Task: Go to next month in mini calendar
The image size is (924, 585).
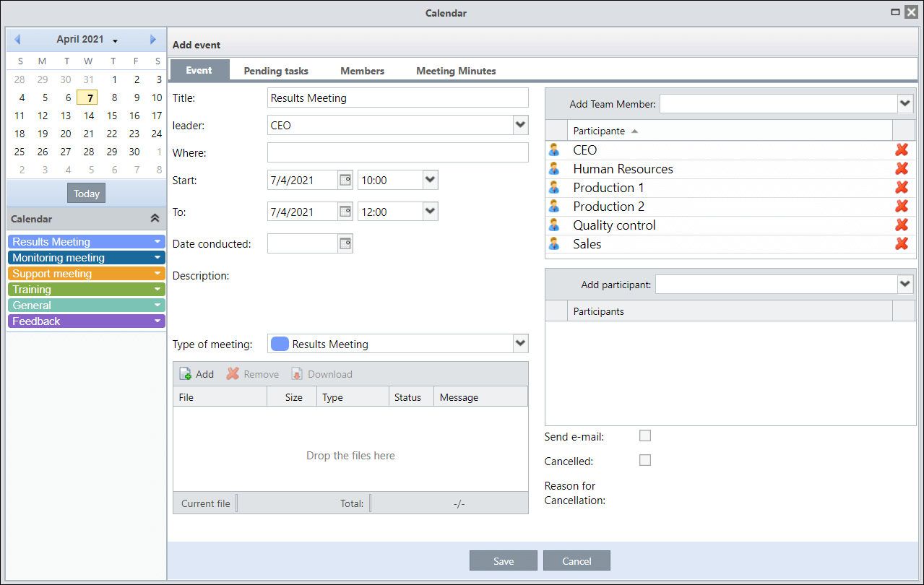Action: (x=153, y=39)
